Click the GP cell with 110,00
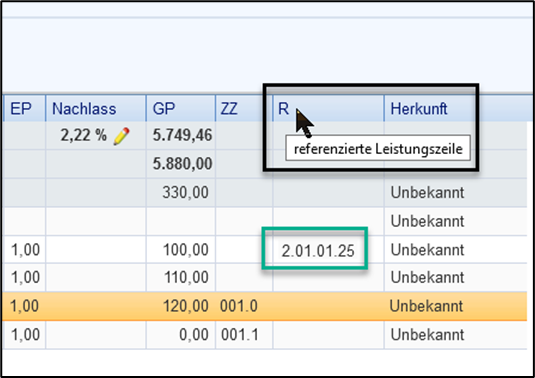 click(186, 277)
